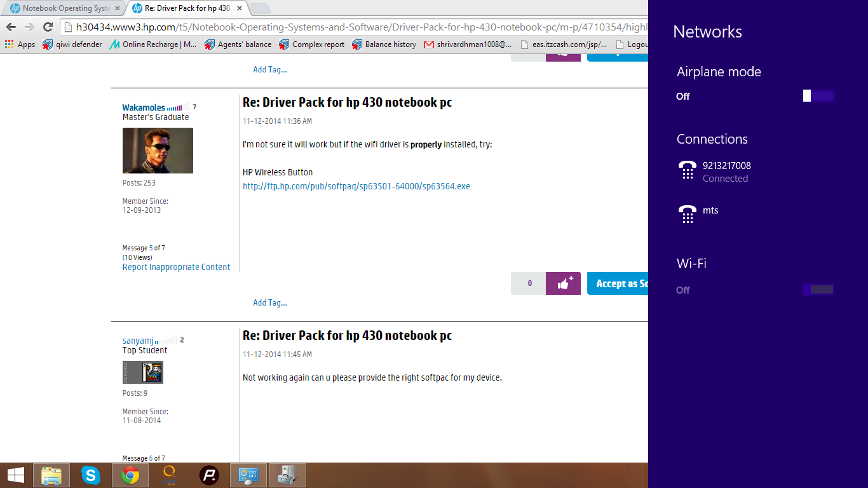Reload the current HP forum page
The image size is (868, 488).
pos(48,27)
